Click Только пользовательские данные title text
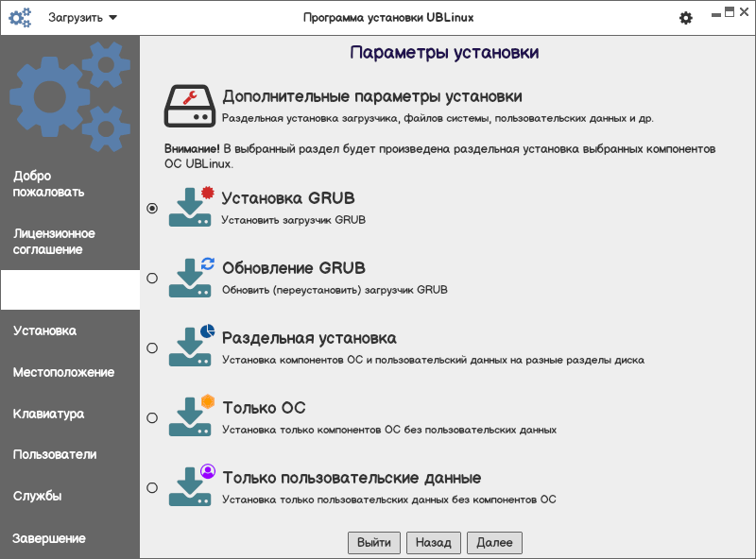Viewport: 756px width, 559px height. (x=352, y=478)
